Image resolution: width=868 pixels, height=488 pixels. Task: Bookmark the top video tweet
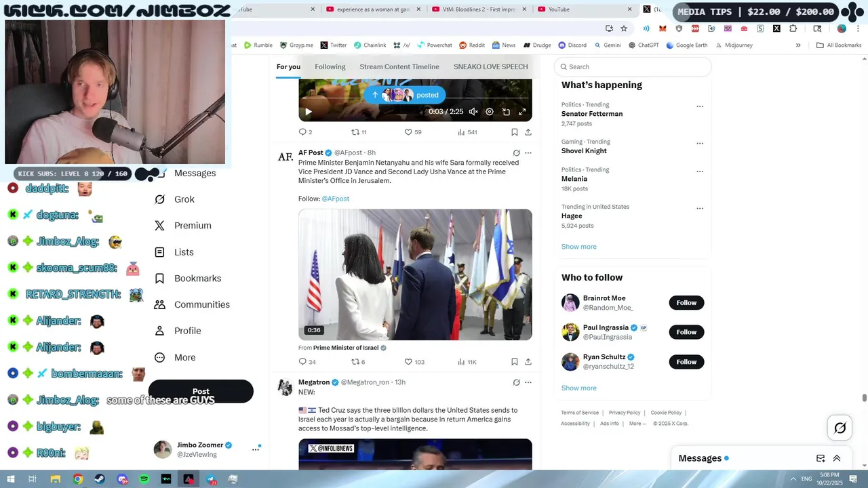(x=515, y=132)
